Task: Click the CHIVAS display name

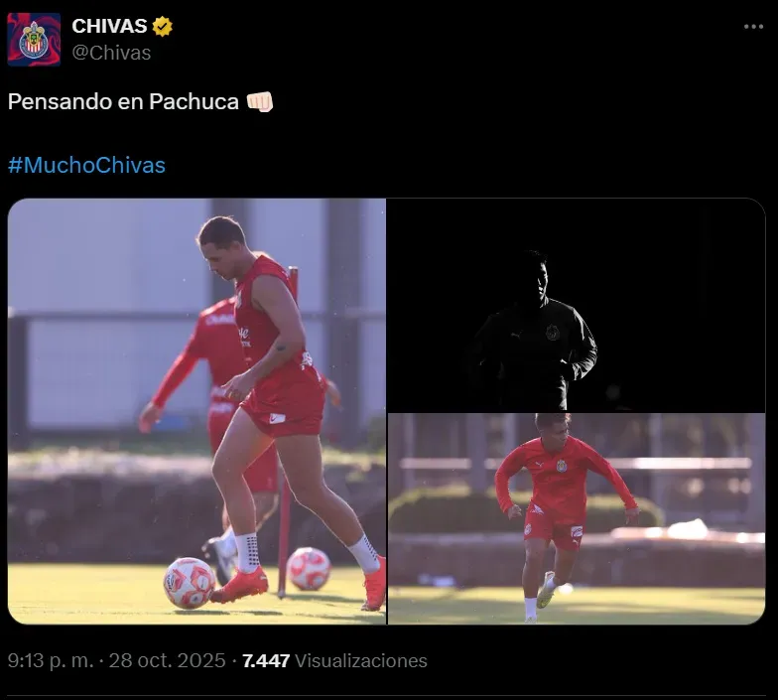Action: tap(109, 26)
